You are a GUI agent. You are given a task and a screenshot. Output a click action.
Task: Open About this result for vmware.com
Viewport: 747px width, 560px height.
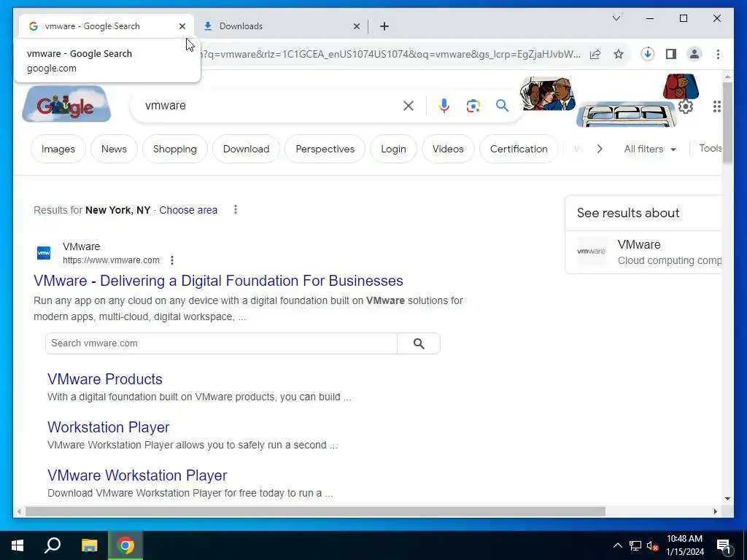click(172, 260)
